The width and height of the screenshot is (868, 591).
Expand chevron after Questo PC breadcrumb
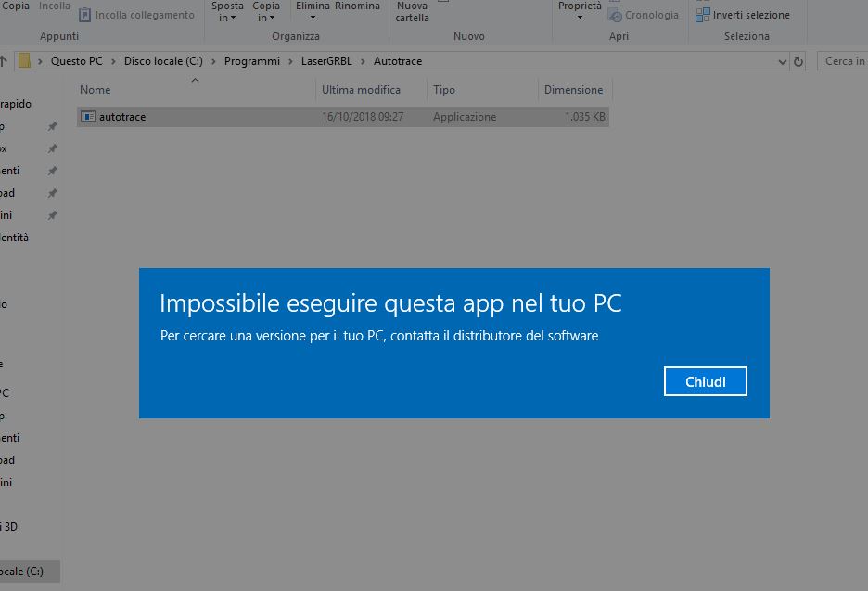pos(113,61)
